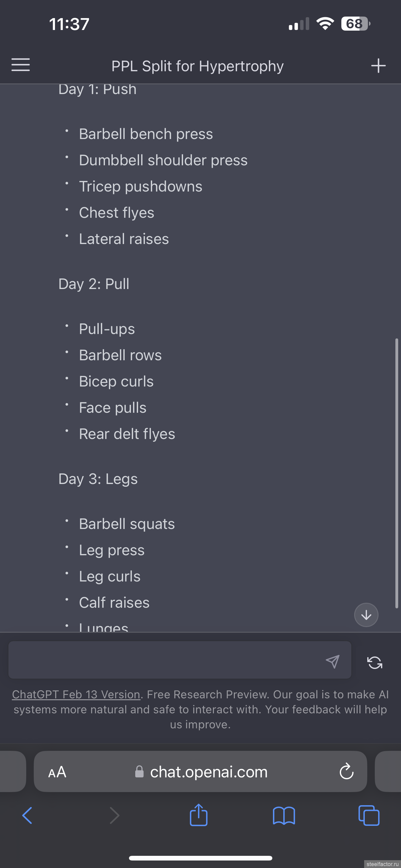Open ChatGPT Feb 13 Version link

click(76, 694)
